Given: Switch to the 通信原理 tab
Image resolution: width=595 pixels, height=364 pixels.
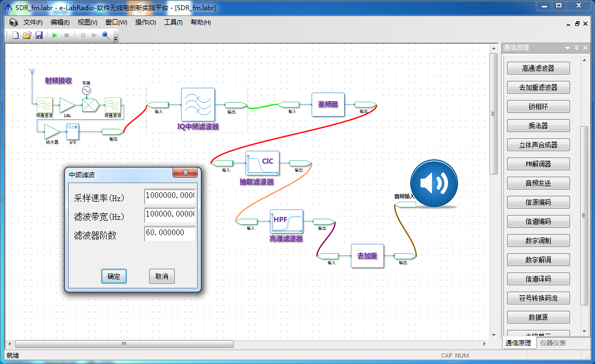Looking at the screenshot, I should [518, 343].
